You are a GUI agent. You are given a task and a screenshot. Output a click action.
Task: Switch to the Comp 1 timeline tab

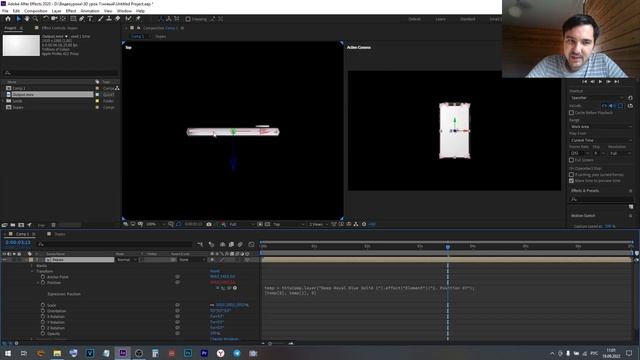[x=22, y=234]
